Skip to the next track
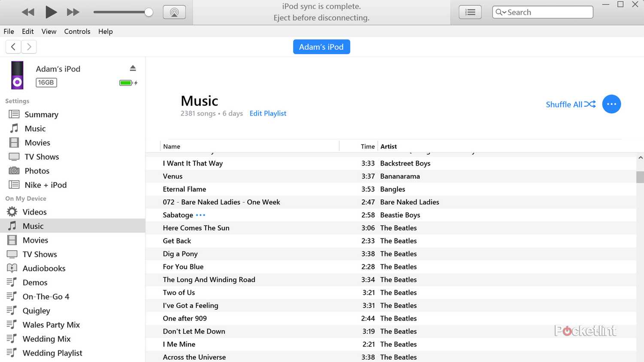644x362 pixels. [x=73, y=12]
